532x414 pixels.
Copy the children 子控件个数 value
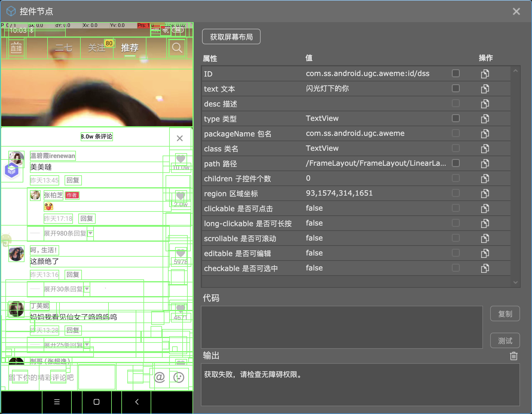coord(485,178)
